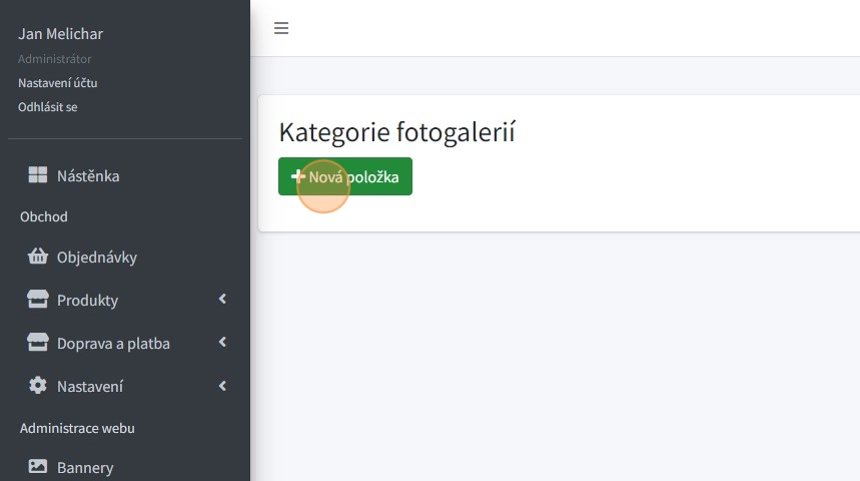Click the Objednávky shopping basket icon
Image resolution: width=860 pixels, height=481 pixels.
(38, 257)
